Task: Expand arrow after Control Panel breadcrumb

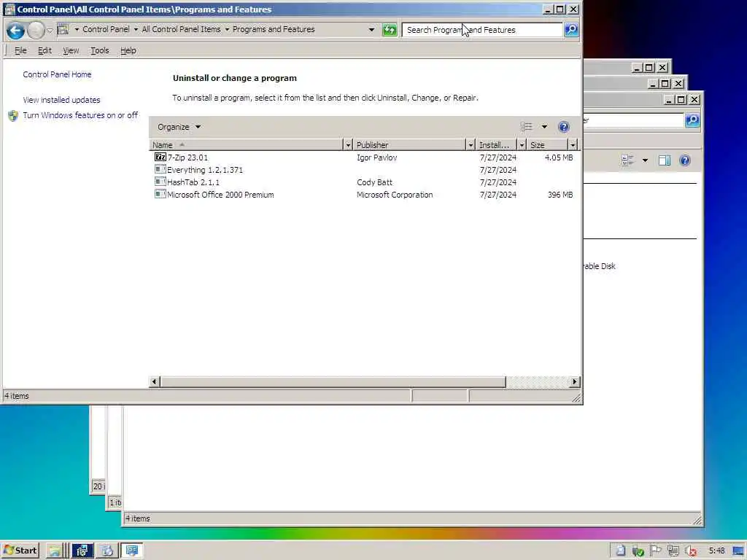Action: click(x=136, y=29)
